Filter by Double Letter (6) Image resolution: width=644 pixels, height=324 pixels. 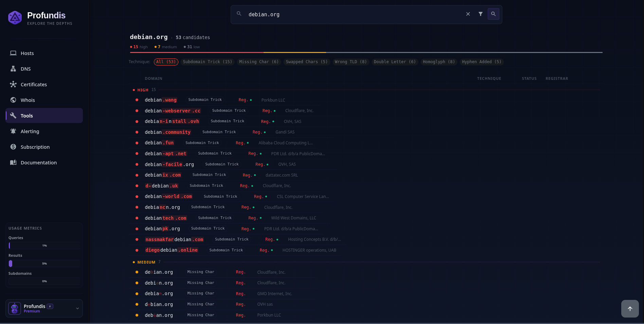(395, 62)
